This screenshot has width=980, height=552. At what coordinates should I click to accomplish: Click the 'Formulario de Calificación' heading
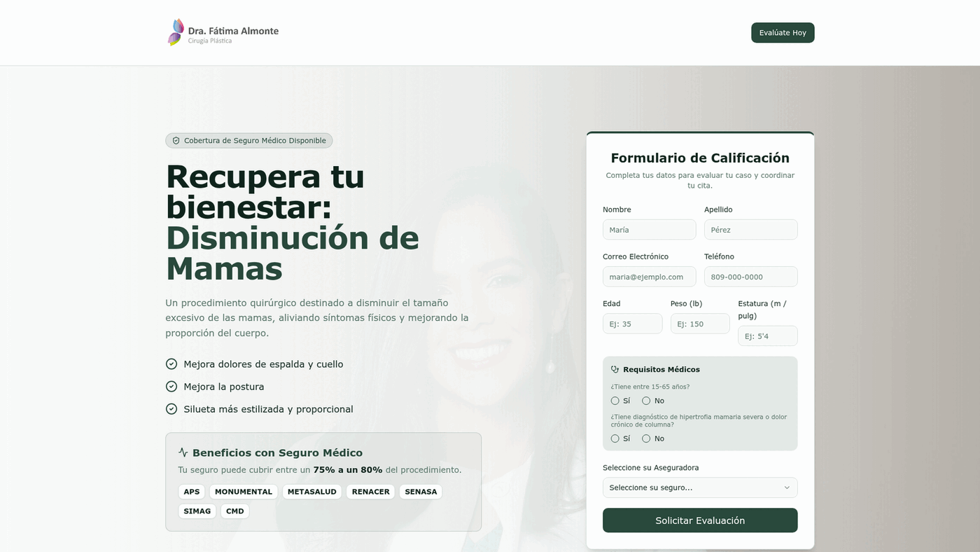pos(700,158)
